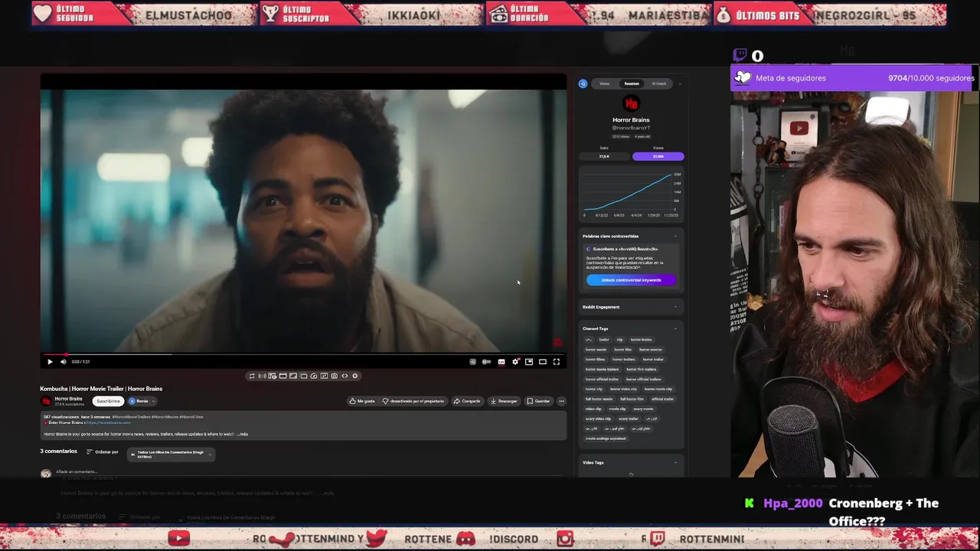Open the Remix dropdown
Viewport: 980px width, 551px height.
142,401
